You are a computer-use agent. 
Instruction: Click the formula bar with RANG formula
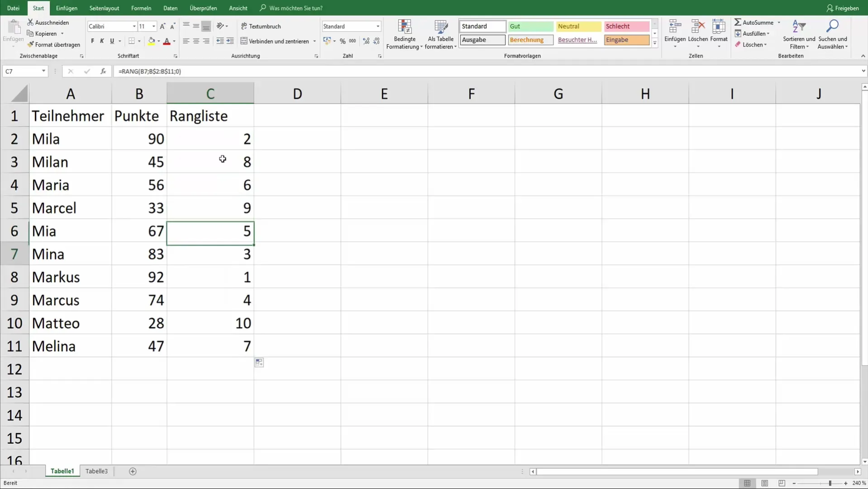[x=486, y=71]
